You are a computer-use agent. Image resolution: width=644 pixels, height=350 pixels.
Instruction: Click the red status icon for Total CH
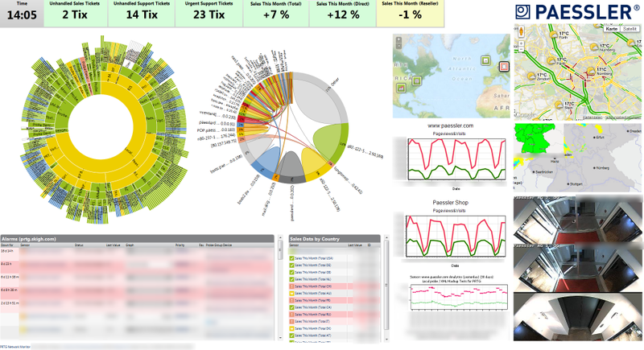291,286
